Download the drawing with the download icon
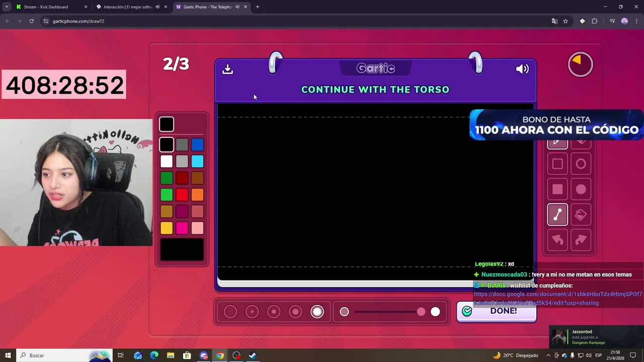Viewport: 644px width, 362px height. (227, 69)
